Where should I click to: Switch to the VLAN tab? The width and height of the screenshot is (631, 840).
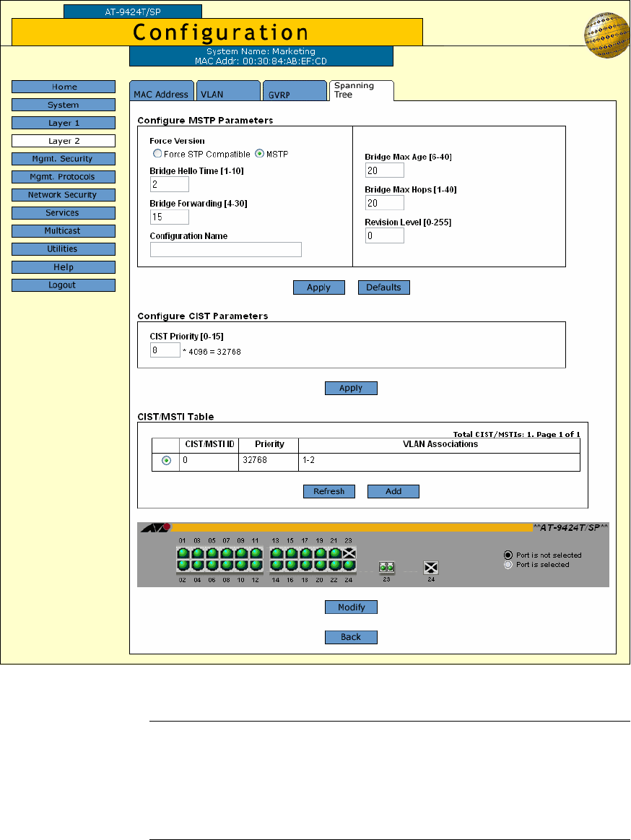tap(229, 91)
